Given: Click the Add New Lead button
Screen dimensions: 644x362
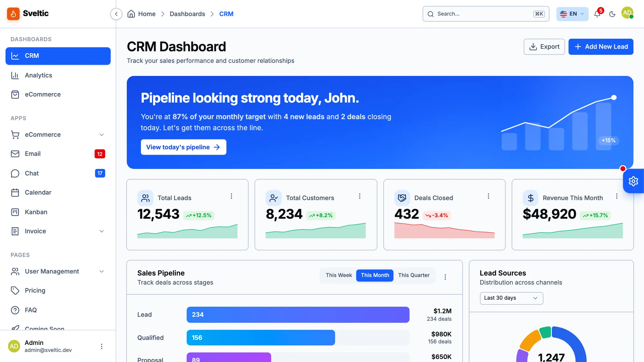Looking at the screenshot, I should (601, 47).
